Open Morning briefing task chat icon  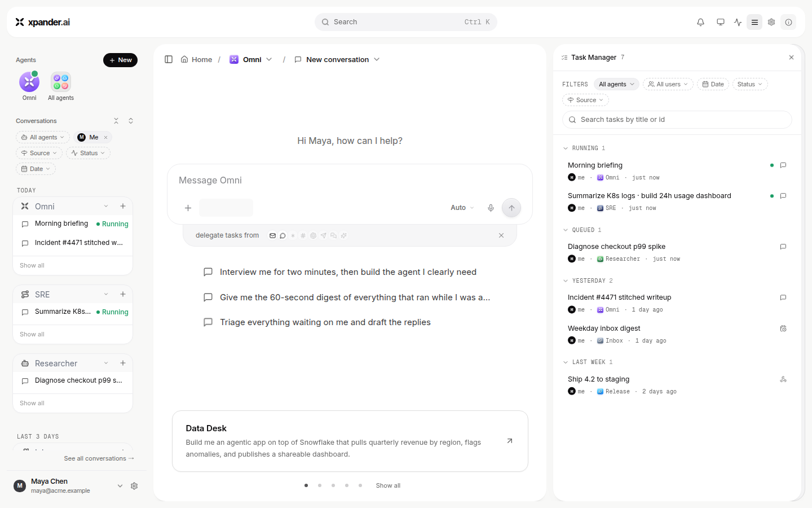pyautogui.click(x=783, y=165)
